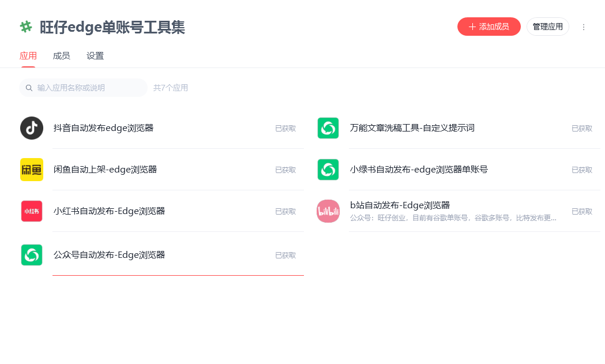Click the Xianyu yellow app icon
Screen dimensions: 605x364
[32, 170]
